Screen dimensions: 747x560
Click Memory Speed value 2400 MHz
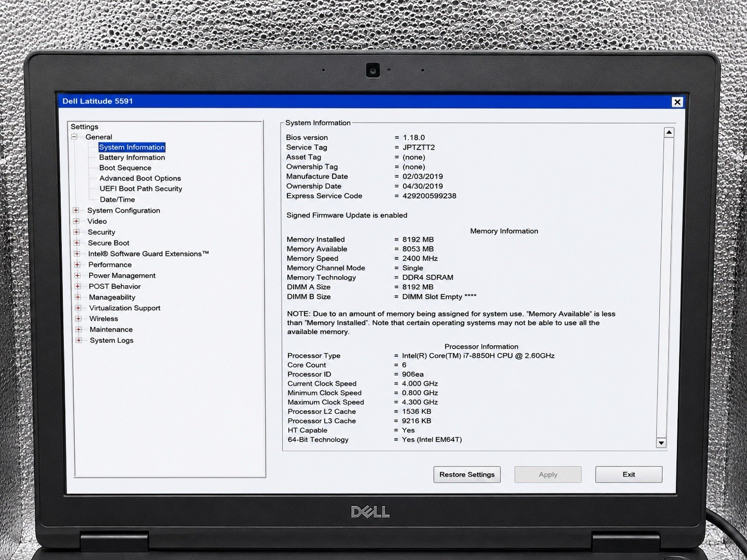click(420, 258)
